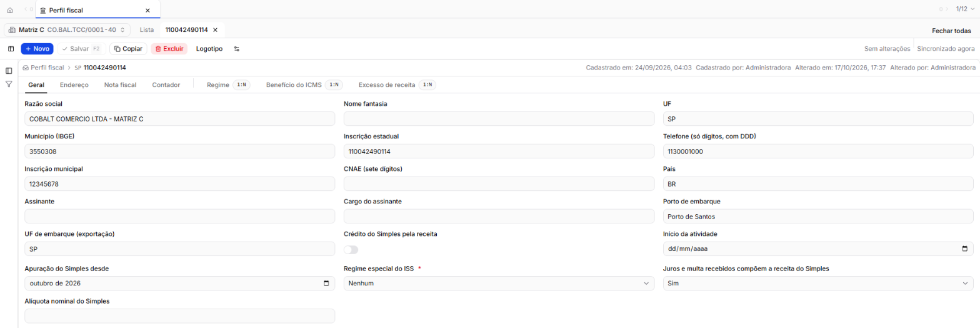The width and height of the screenshot is (980, 328).
Task: Toggle Crédito do Simples pela receita switch
Action: tap(351, 250)
